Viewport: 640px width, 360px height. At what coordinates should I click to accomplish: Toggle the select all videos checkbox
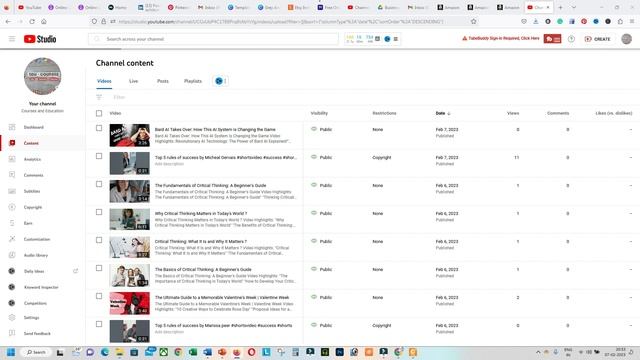(x=99, y=113)
